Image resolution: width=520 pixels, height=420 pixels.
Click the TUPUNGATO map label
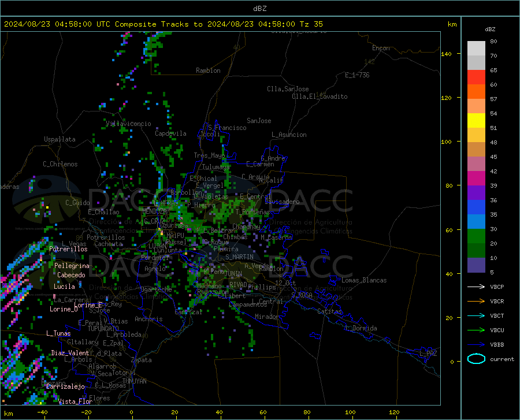[x=103, y=329]
